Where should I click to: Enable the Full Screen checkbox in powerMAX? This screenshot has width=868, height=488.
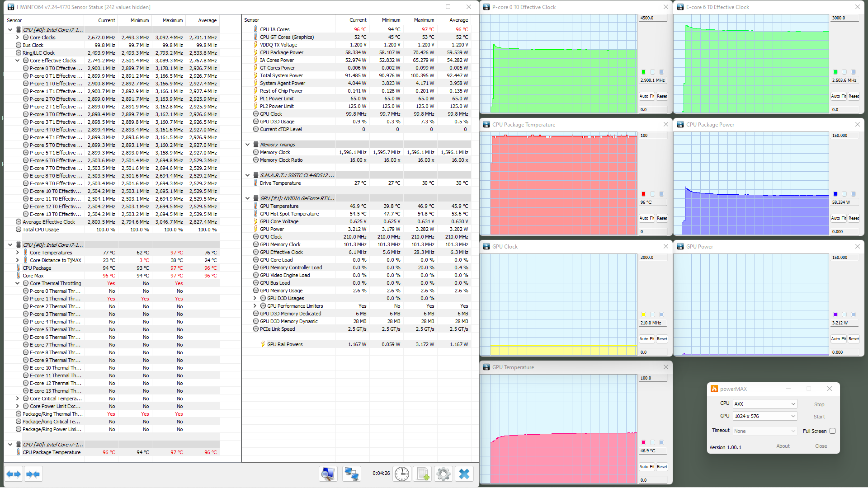[x=832, y=431]
